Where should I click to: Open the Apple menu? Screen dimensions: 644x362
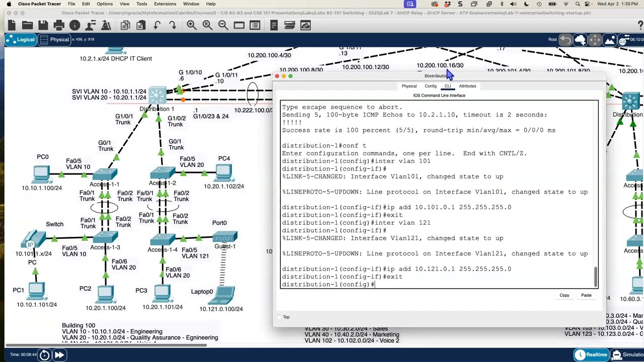tap(9, 4)
